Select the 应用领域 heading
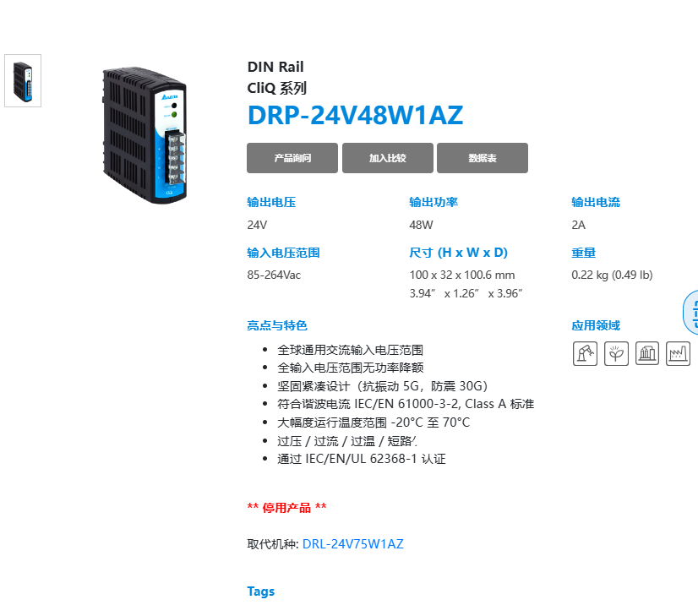The image size is (698, 616). pyautogui.click(x=596, y=325)
